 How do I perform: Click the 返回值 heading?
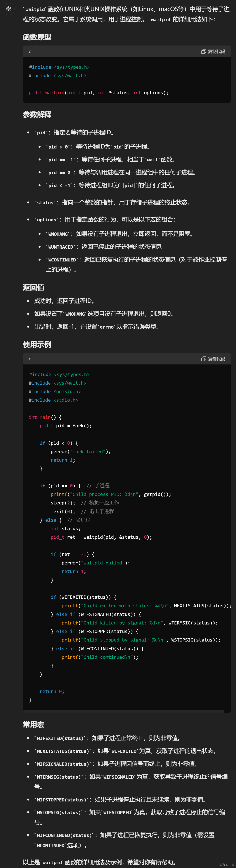(34, 287)
